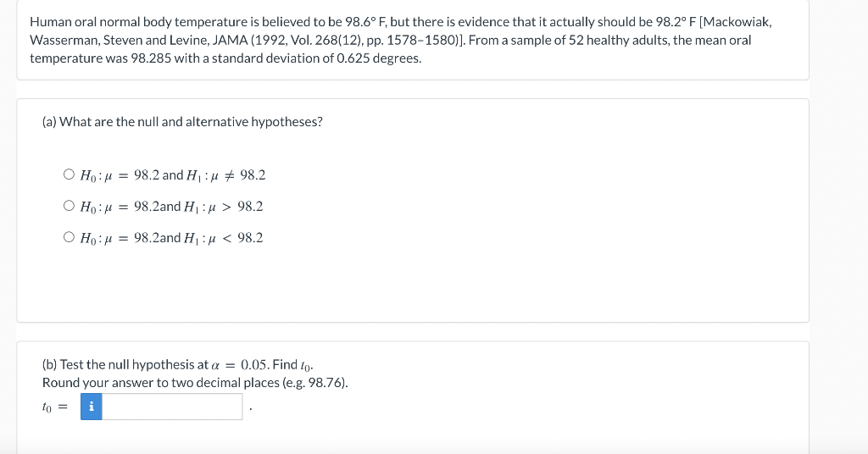Click the example '(e.g. 98.76)' text
Viewport: 868px width, 454px height.
(315, 383)
